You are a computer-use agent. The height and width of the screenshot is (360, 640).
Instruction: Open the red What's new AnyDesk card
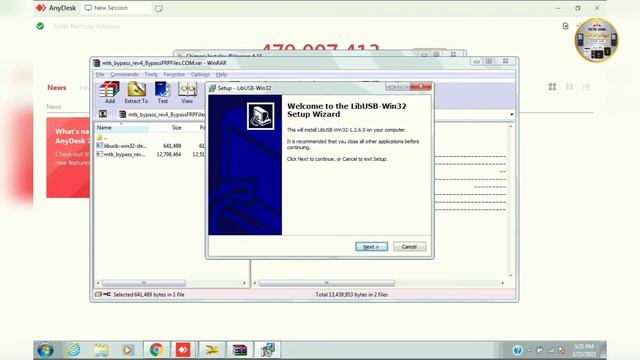coord(68,158)
